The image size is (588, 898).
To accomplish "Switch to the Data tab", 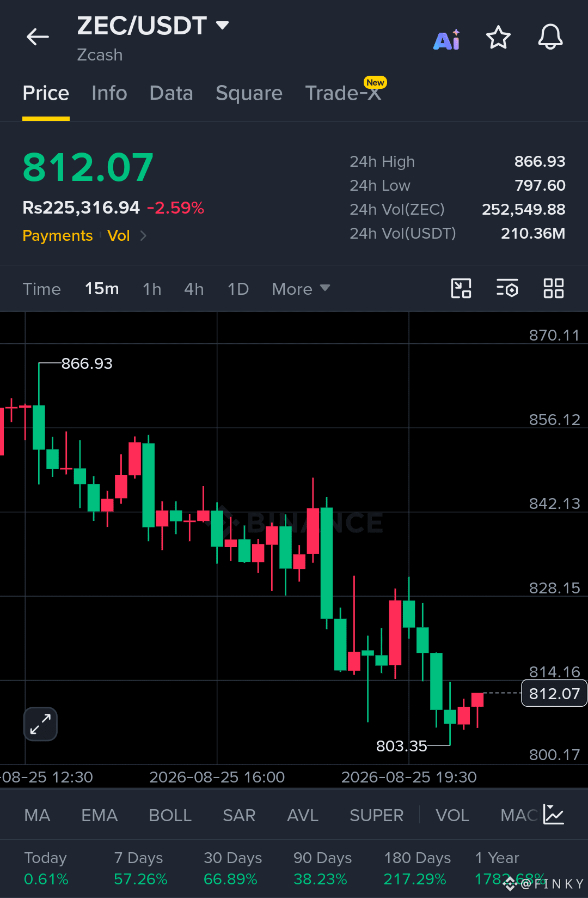I will tap(171, 93).
